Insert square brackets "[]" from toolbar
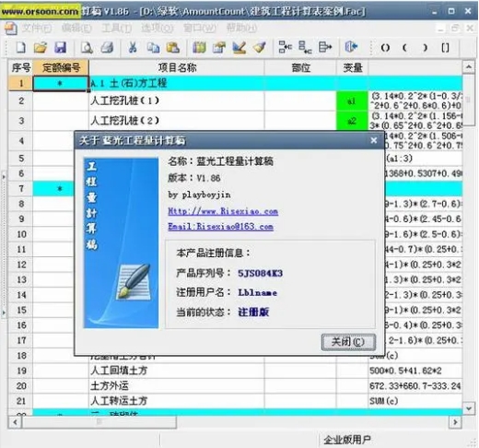 [x=445, y=48]
